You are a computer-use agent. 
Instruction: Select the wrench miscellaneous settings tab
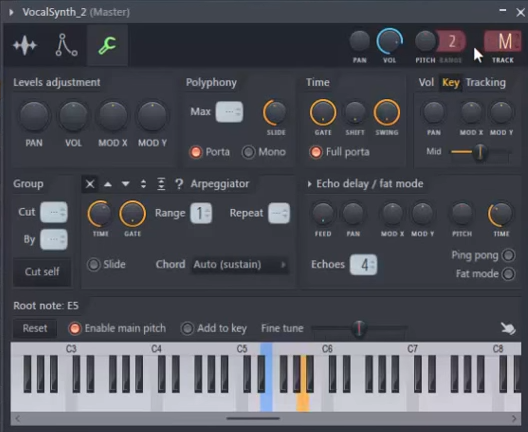pyautogui.click(x=107, y=45)
